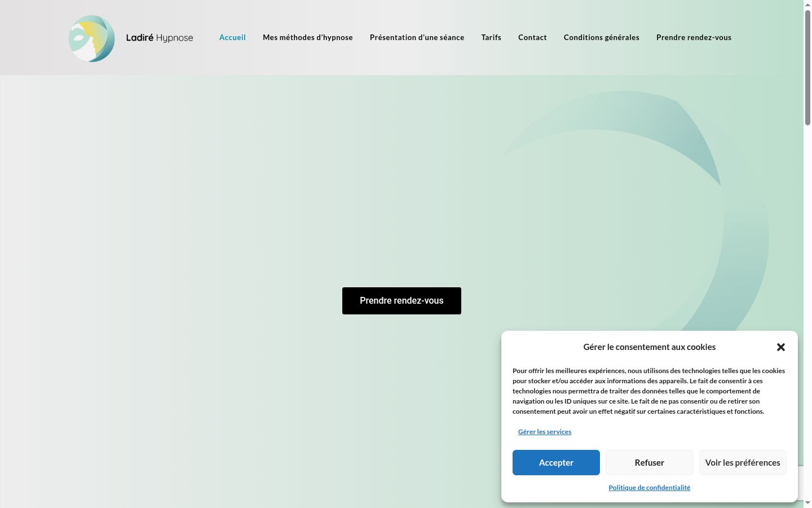Decline cookies with the Refuser button
812x508 pixels.
click(x=650, y=462)
